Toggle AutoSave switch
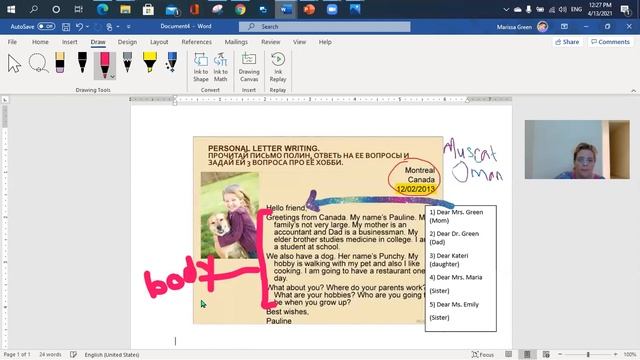 [x=46, y=27]
